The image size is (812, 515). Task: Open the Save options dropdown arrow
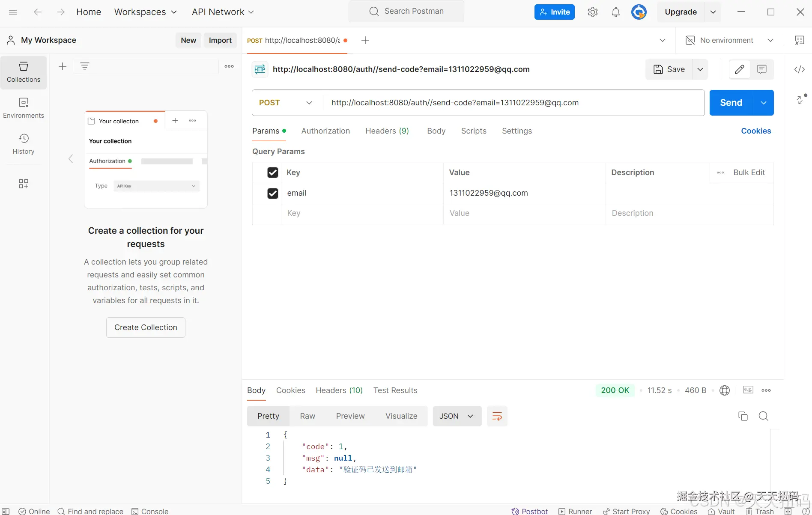coord(700,69)
